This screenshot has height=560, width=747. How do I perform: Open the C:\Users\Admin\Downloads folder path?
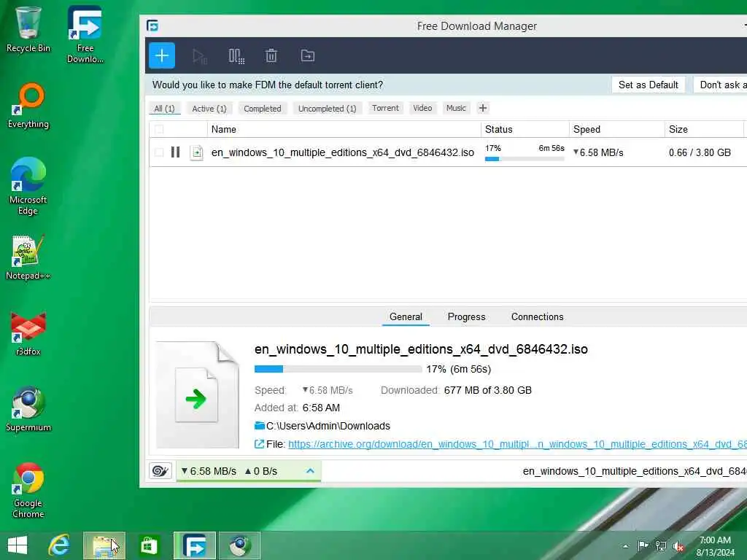click(328, 426)
